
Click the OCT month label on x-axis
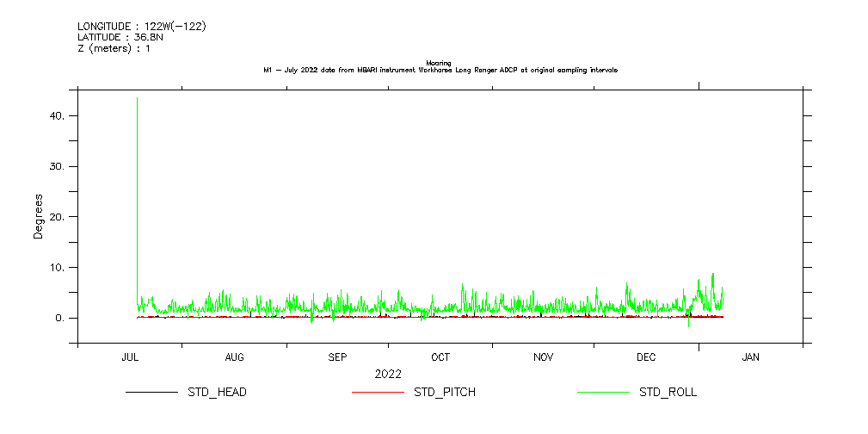[x=440, y=357]
